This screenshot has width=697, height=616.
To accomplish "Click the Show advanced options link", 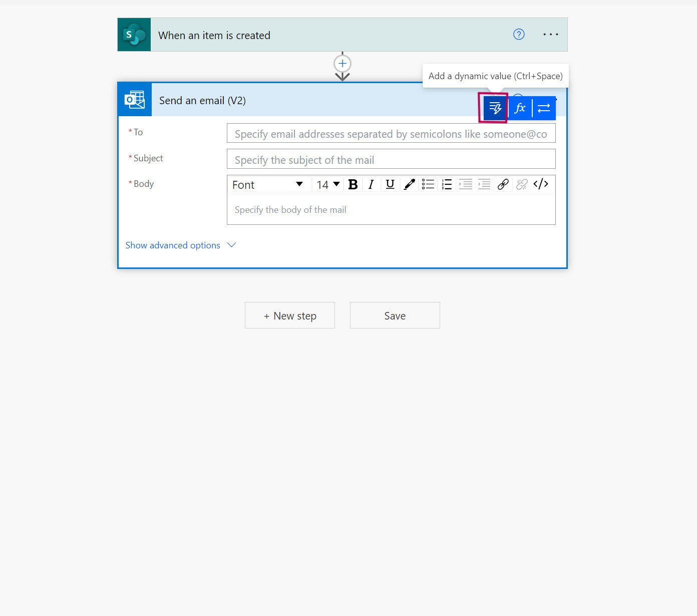I will click(173, 245).
